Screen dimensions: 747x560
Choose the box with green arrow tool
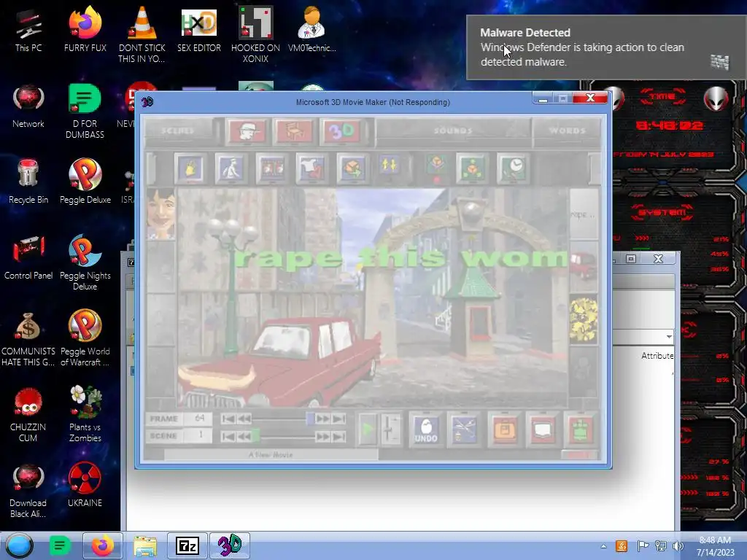click(352, 168)
